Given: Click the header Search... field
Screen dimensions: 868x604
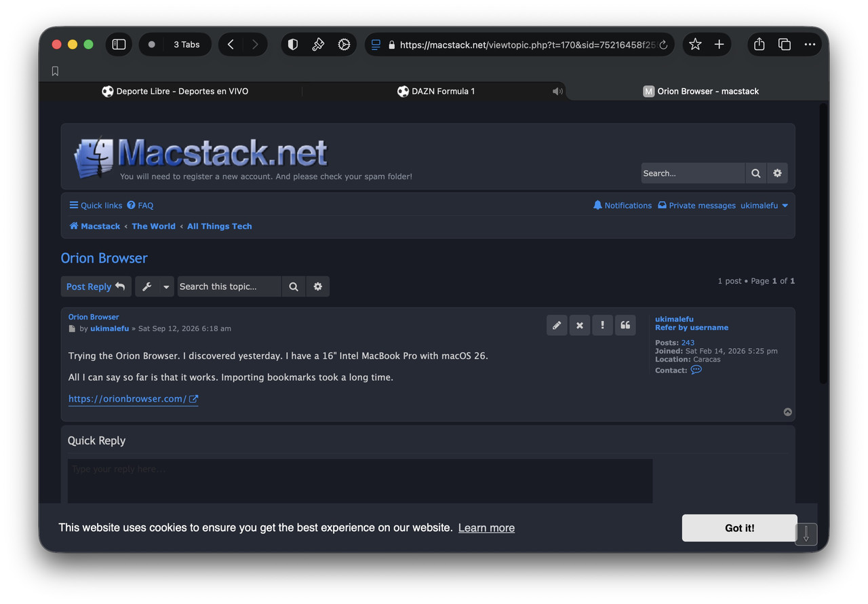Looking at the screenshot, I should coord(692,173).
